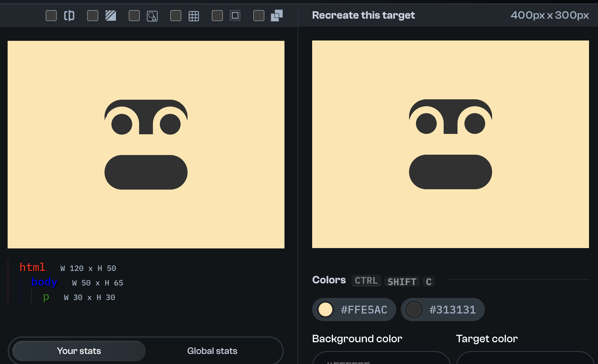
Task: Toggle the split comparison view icon
Action: [x=69, y=15]
